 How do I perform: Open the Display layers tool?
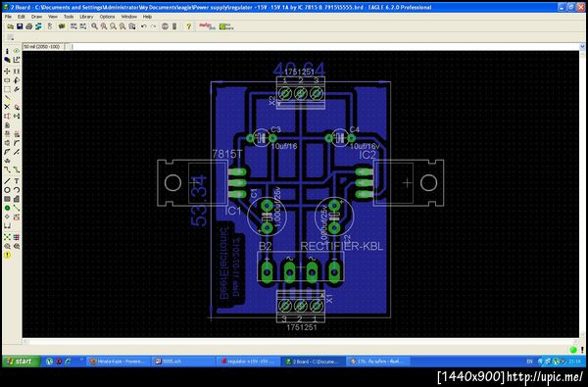click(7, 60)
